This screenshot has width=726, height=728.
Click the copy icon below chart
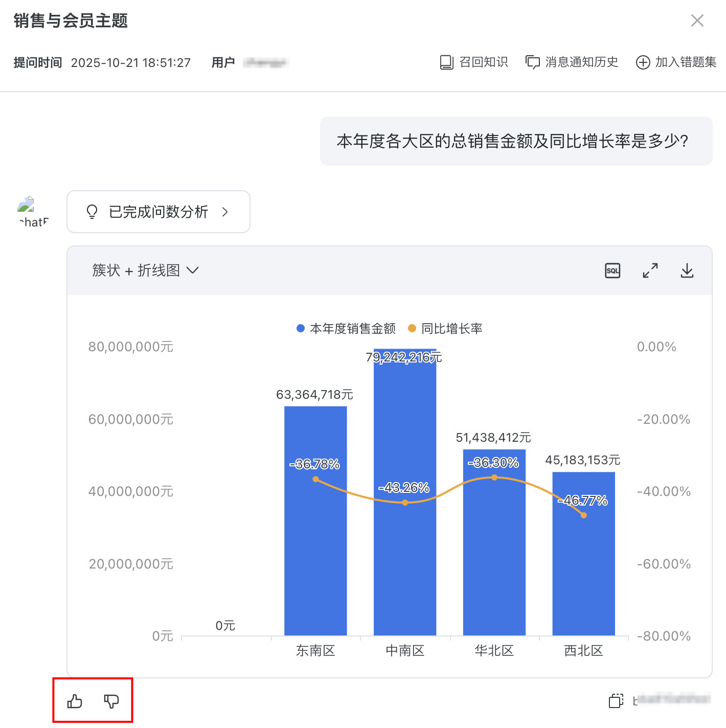point(616,700)
